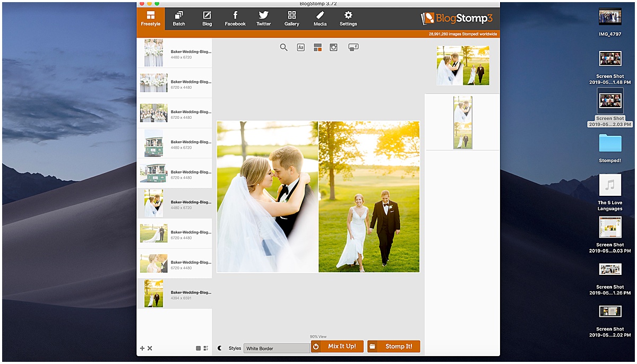Click the Mix It Up! button
Screen dimensions: 637x364
[337, 346]
